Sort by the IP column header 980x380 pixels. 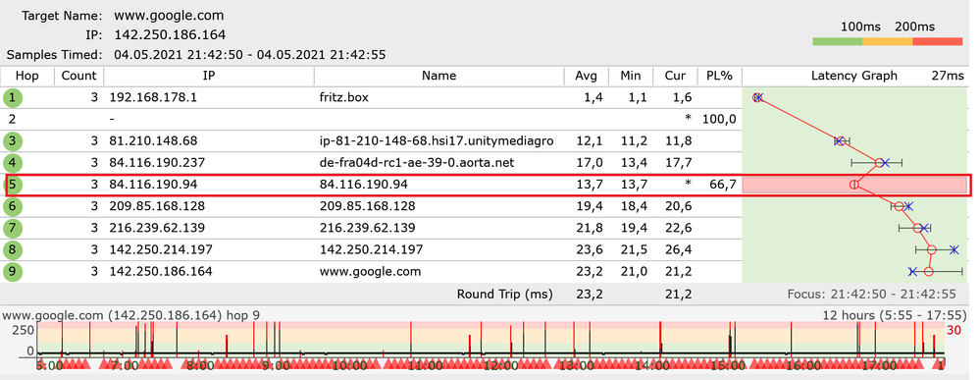coord(209,76)
